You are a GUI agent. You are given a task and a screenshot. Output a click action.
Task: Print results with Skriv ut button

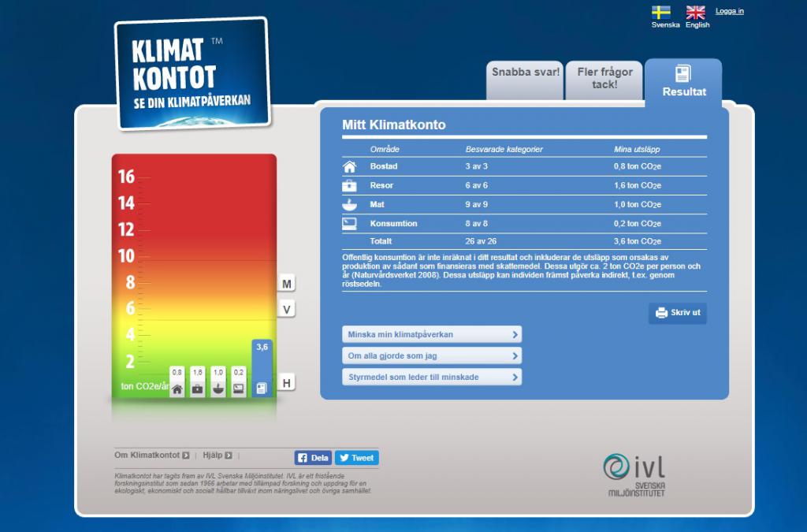tap(677, 313)
